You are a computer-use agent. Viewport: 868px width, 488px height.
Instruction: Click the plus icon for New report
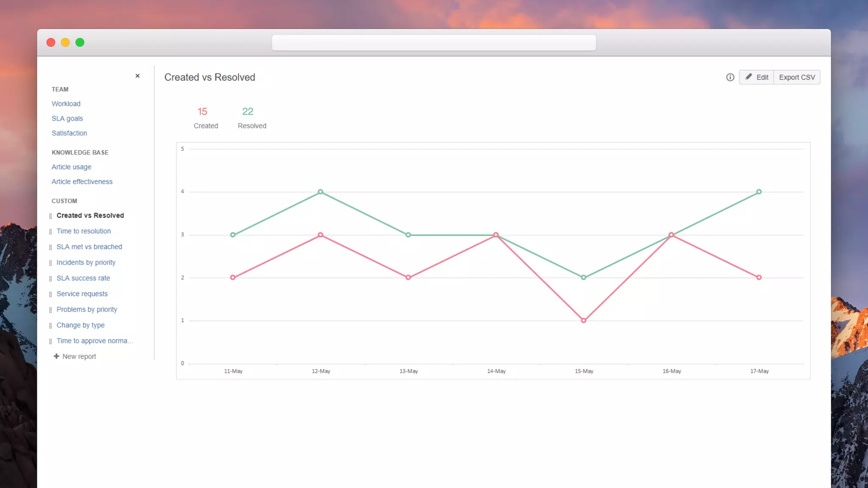point(56,356)
